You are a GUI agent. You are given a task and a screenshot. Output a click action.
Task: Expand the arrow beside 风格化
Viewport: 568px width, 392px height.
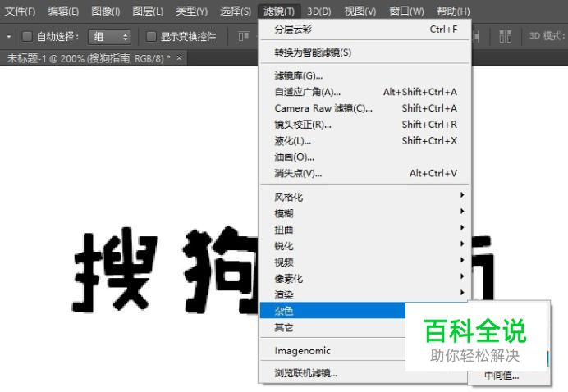pos(462,195)
